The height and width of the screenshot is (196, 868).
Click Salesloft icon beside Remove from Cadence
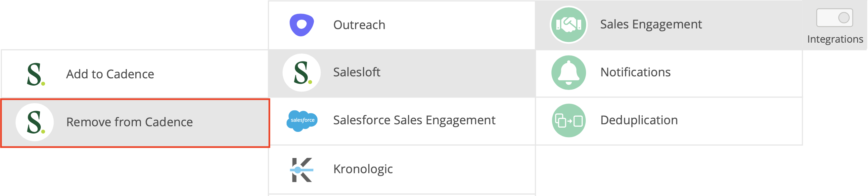pos(35,122)
